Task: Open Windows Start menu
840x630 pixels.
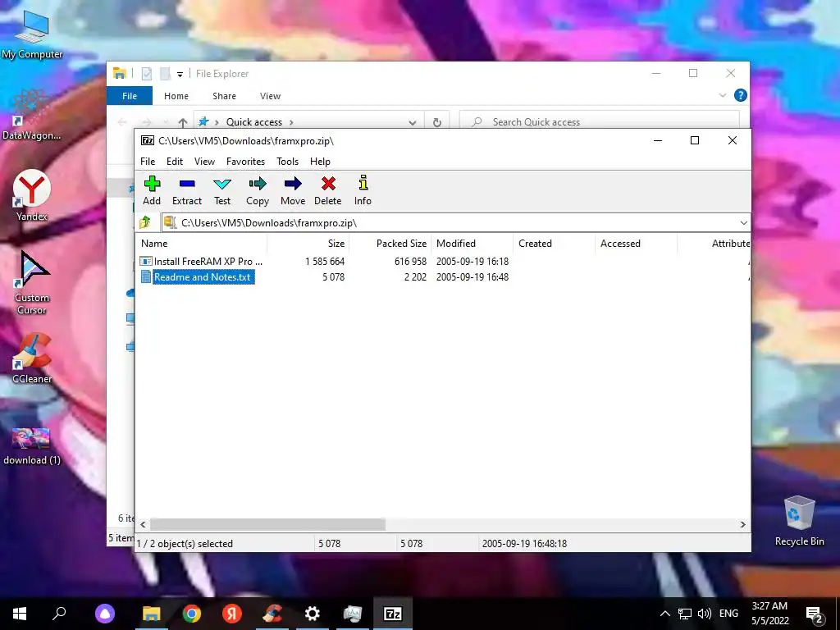Action: coord(20,614)
